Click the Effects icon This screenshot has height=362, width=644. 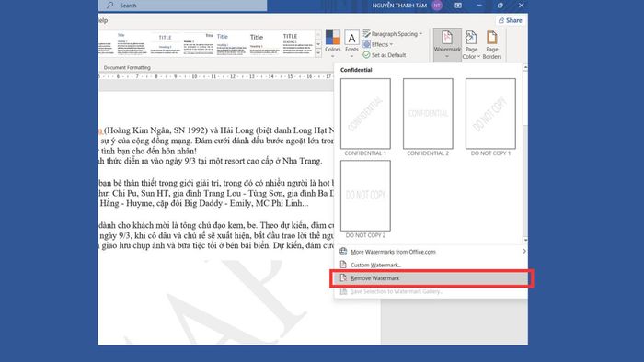coord(367,44)
